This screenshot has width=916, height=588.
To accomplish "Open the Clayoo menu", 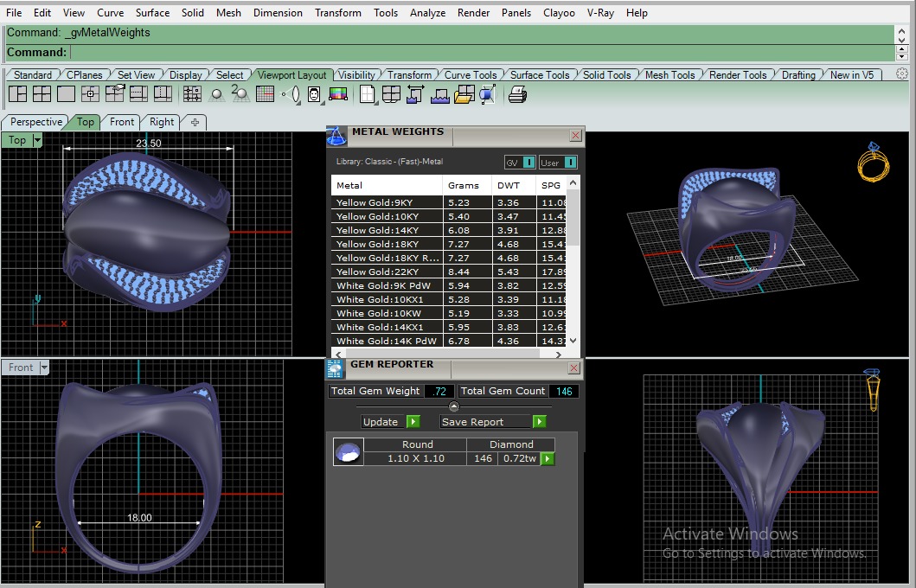I will [559, 13].
